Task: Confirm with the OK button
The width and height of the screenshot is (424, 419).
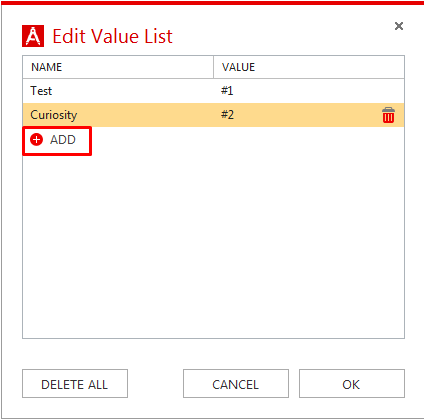Action: click(x=352, y=383)
